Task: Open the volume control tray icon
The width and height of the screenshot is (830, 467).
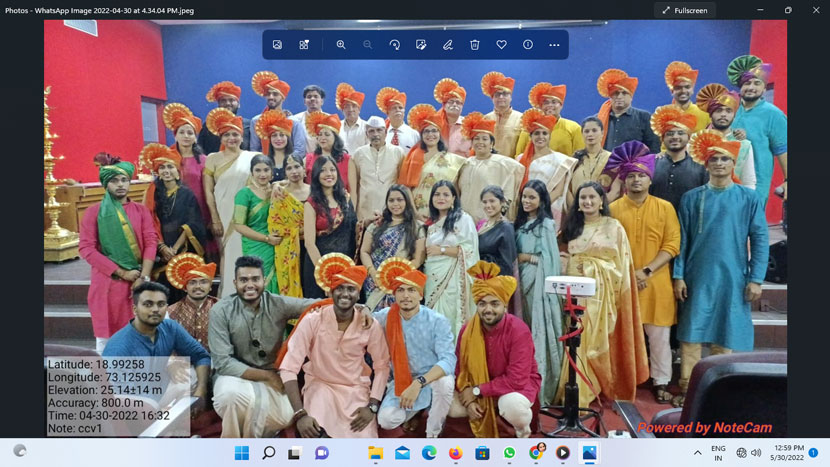Action: click(756, 453)
